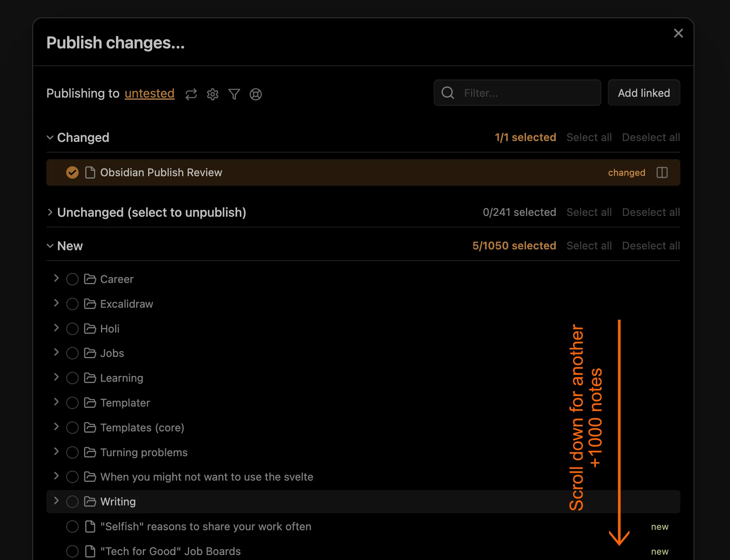The image size is (730, 560).
Task: Click Deselect all in the Unchanged section
Action: click(x=651, y=212)
